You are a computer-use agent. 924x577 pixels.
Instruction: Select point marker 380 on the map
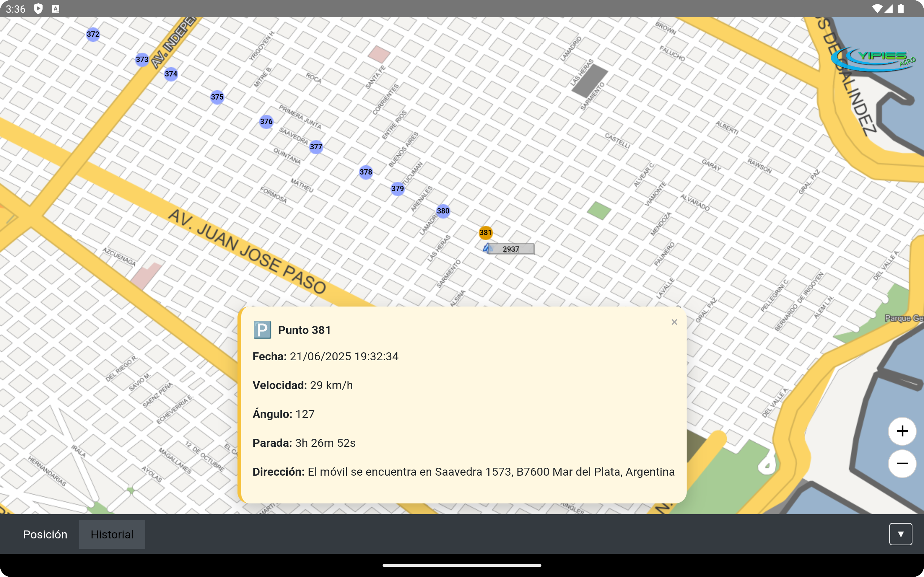pos(443,210)
